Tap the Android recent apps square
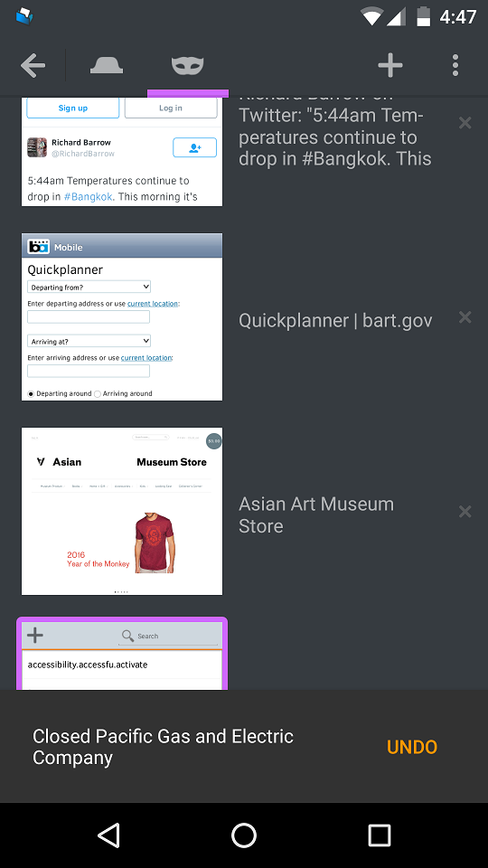Image resolution: width=488 pixels, height=868 pixels. [x=380, y=835]
